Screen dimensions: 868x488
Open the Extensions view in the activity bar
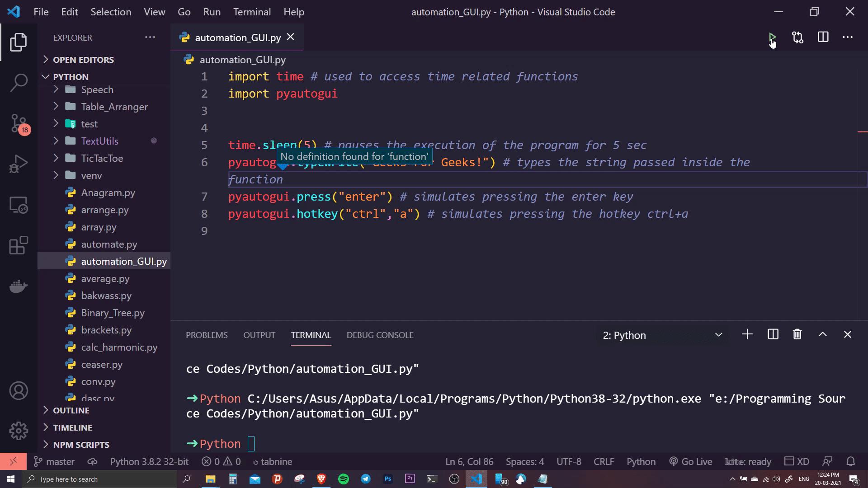[19, 246]
